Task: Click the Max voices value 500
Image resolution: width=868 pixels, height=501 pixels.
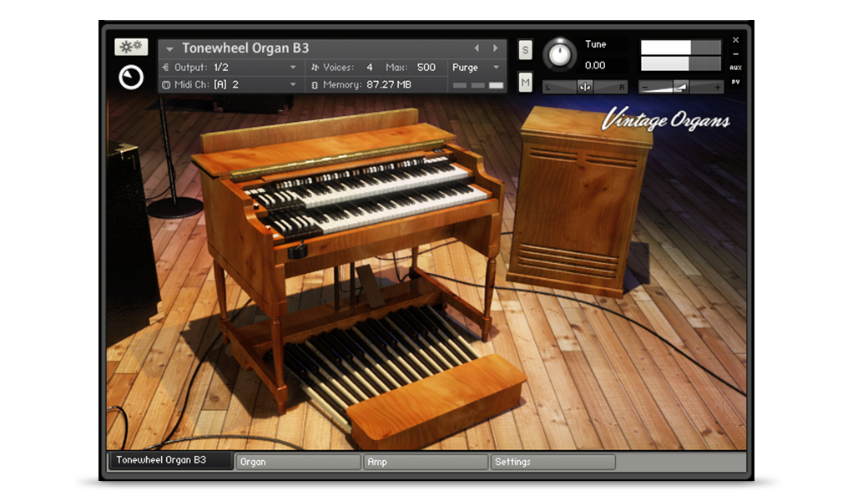Action: (426, 67)
